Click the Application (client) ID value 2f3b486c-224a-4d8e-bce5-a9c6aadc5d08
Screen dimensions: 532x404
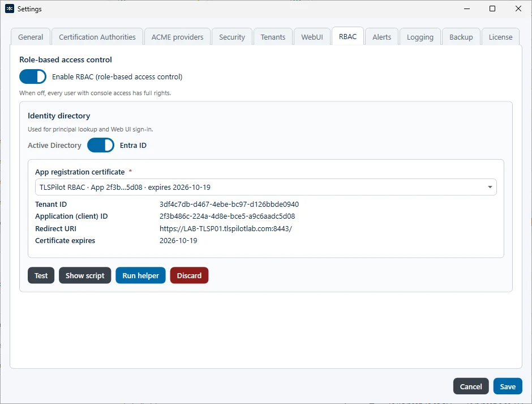point(228,216)
